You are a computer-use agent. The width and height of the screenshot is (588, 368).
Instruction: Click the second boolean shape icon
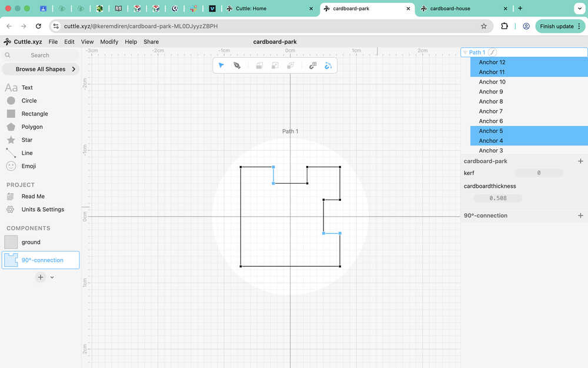(x=275, y=66)
